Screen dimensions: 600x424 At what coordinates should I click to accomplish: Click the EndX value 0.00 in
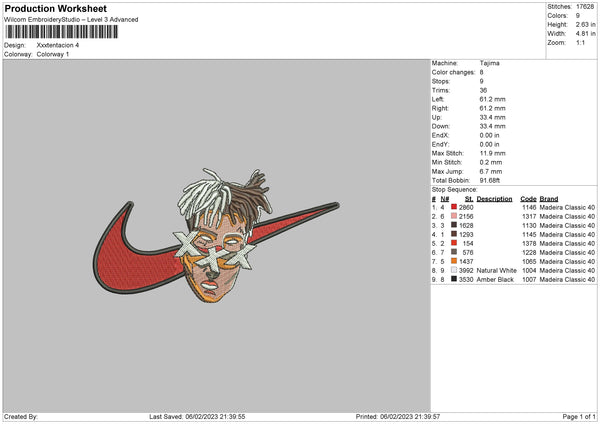489,135
